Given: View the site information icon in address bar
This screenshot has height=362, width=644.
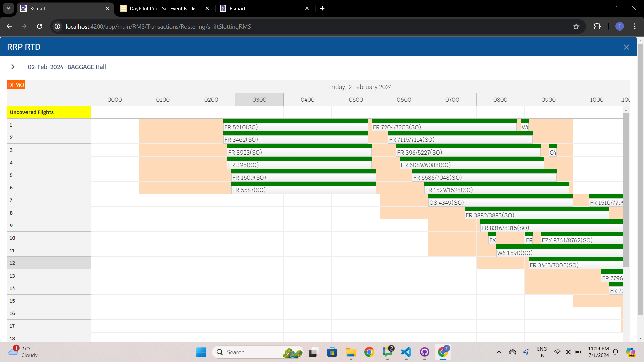Looking at the screenshot, I should click(x=58, y=26).
